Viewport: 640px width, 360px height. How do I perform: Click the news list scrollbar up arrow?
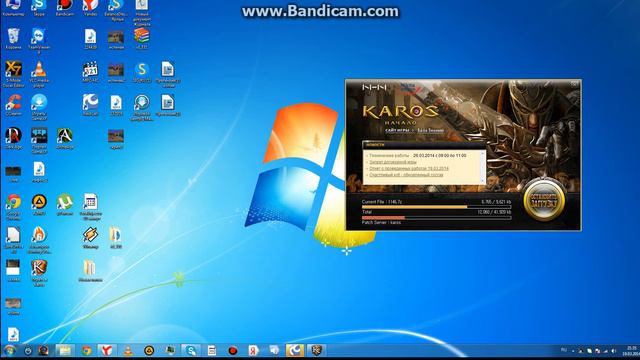(x=482, y=153)
